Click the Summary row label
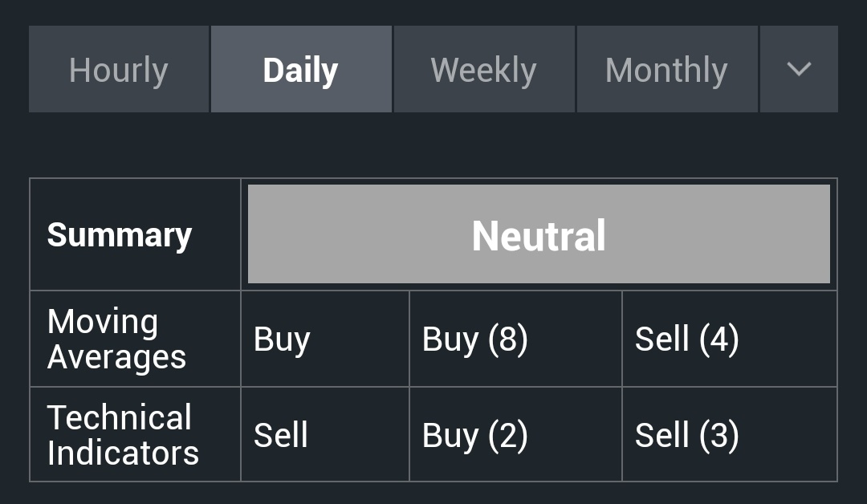867x504 pixels. tap(120, 235)
